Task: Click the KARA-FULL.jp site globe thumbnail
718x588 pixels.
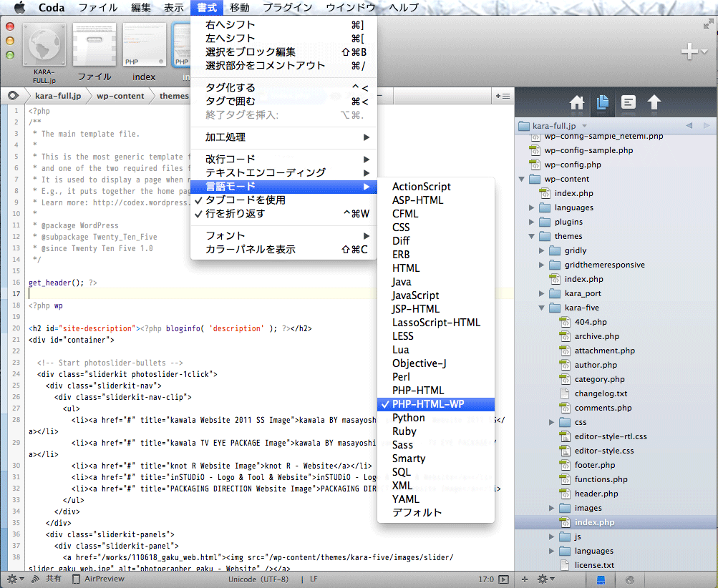Action: click(44, 45)
